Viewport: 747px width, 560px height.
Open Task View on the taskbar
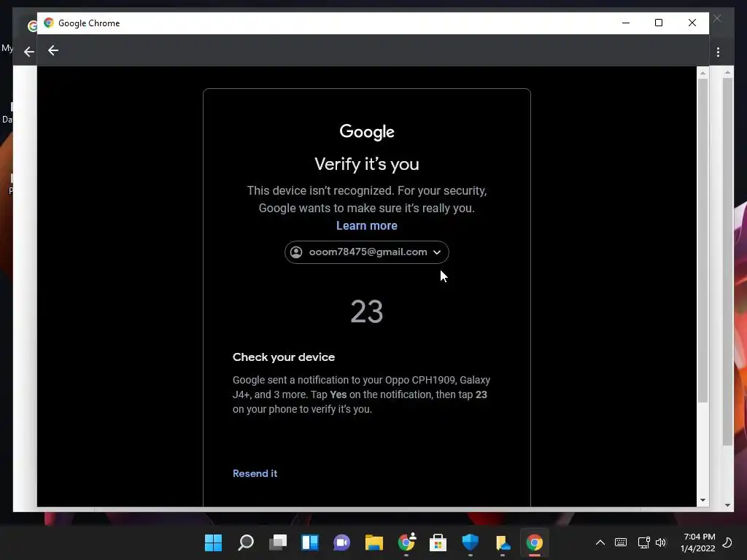click(278, 542)
